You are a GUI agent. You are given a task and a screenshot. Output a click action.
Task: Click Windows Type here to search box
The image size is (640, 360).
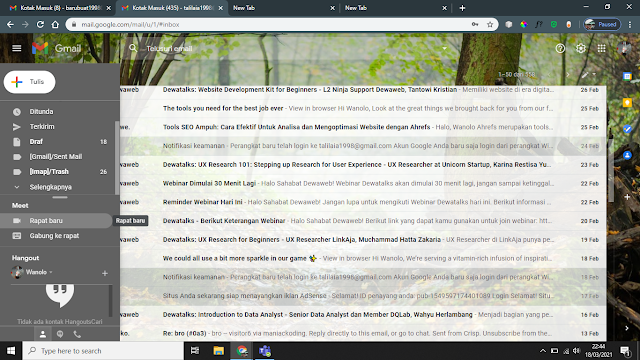[103, 351]
